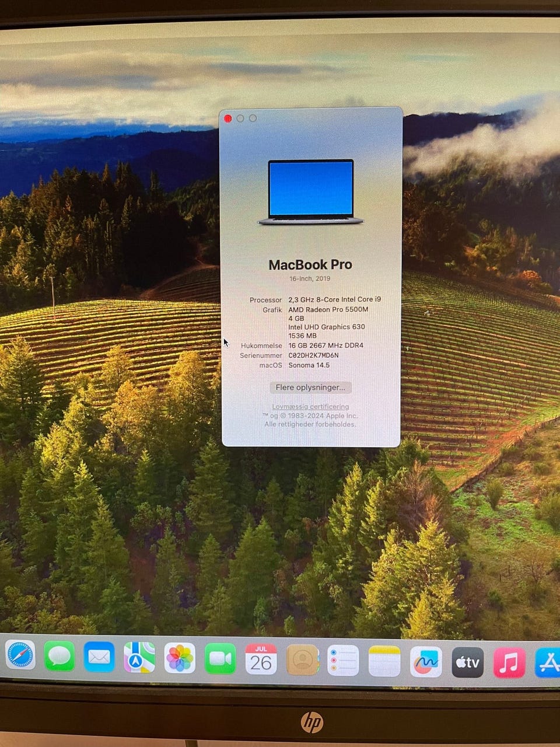The image size is (560, 747).
Task: Click the 16 GB 2667 MHz DDR4 text
Action: pyautogui.click(x=325, y=345)
